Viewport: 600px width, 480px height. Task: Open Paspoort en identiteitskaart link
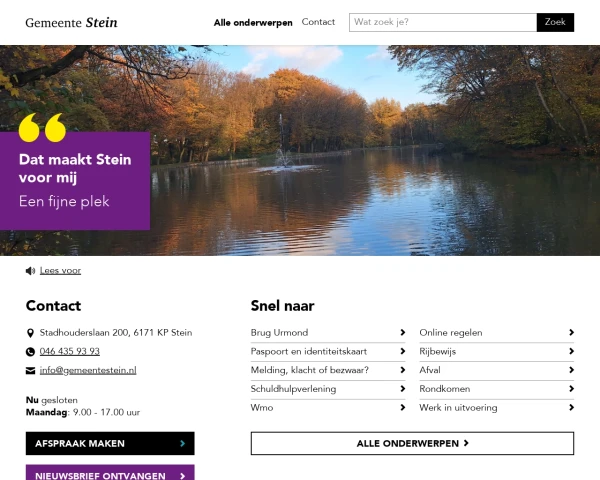[x=309, y=351]
